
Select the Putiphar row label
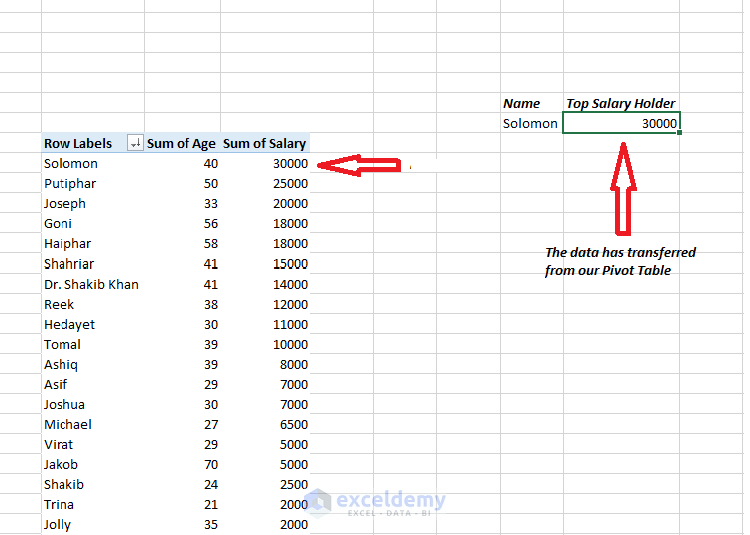point(70,184)
